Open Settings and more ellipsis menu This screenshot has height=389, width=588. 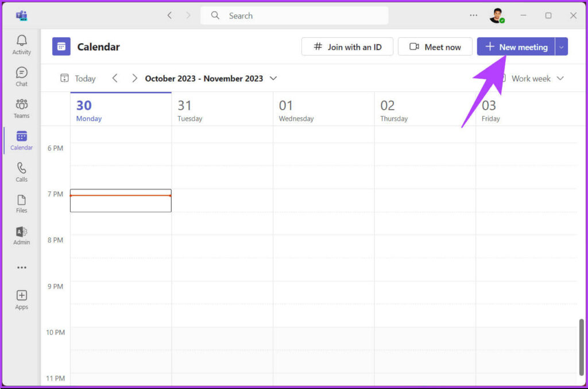473,16
